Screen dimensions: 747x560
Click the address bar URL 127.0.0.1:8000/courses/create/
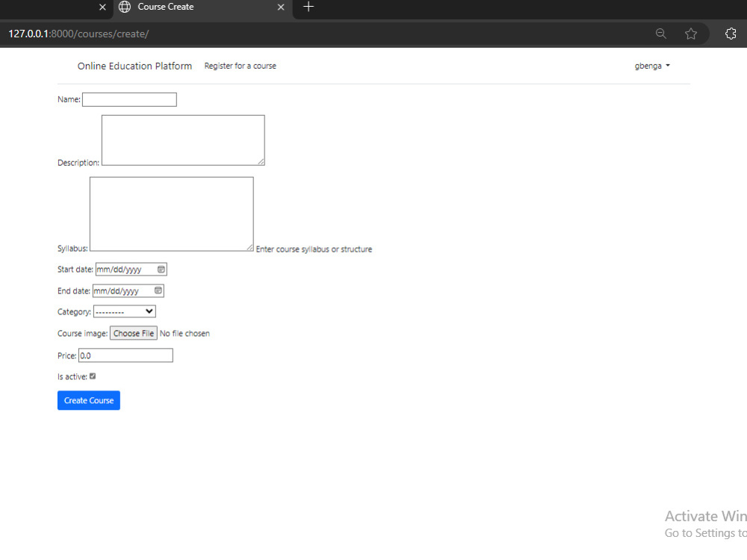point(78,34)
